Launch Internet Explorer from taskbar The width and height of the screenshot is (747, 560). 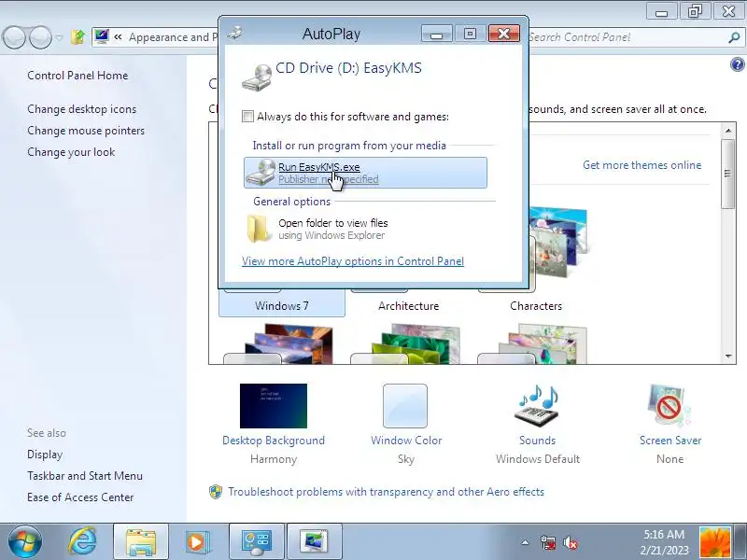82,541
